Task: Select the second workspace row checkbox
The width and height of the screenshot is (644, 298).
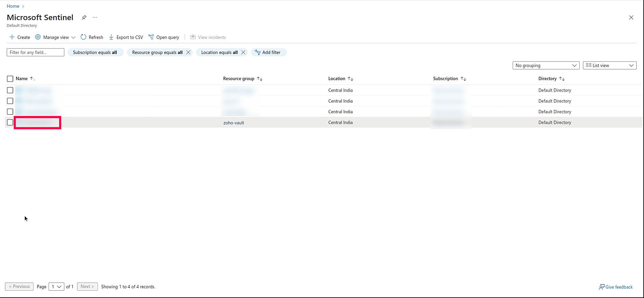Action: 10,101
